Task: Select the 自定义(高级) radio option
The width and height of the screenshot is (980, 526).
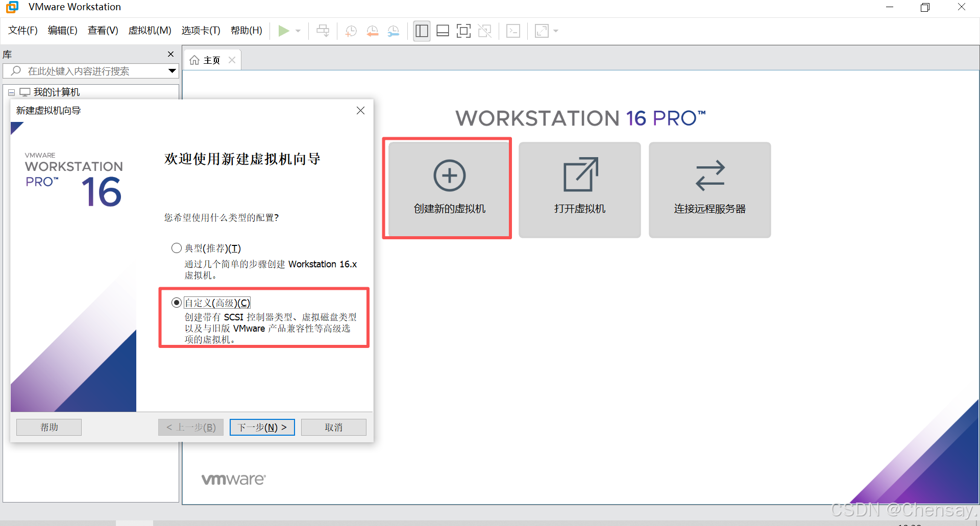Action: click(x=177, y=303)
